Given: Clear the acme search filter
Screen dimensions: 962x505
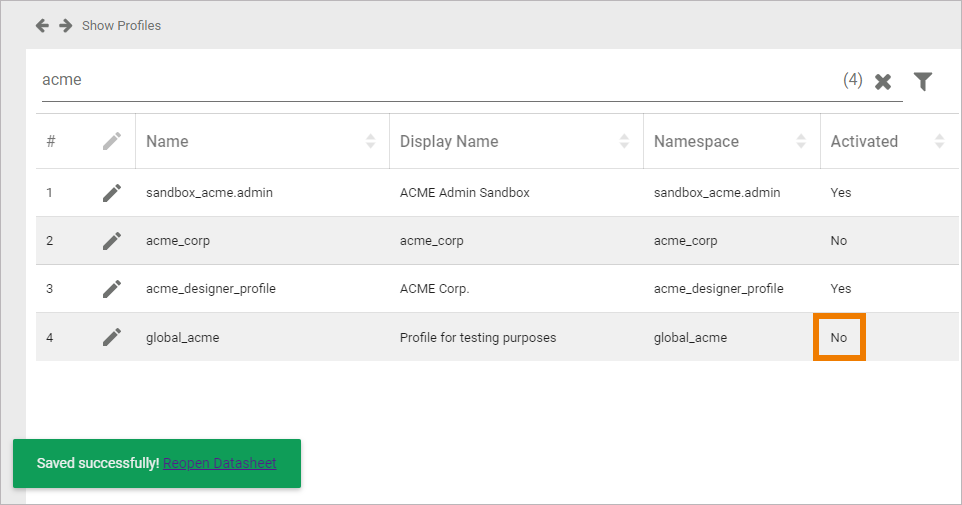Looking at the screenshot, I should pos(883,82).
